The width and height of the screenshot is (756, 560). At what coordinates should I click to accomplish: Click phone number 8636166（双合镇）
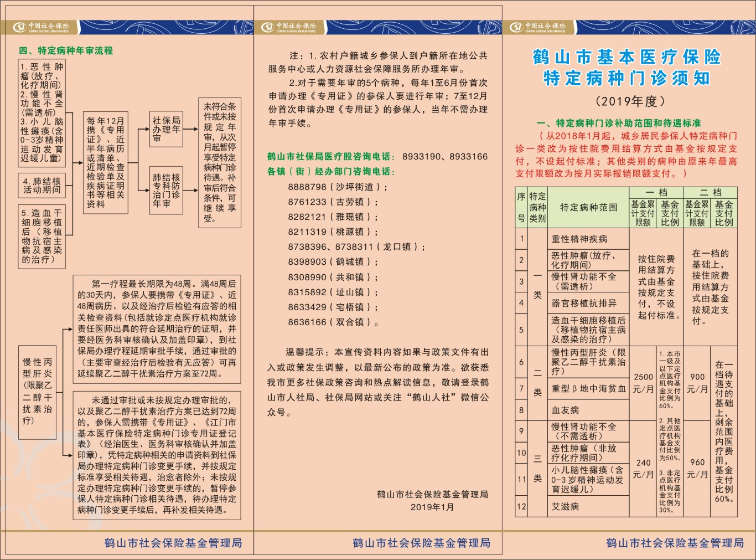(333, 322)
